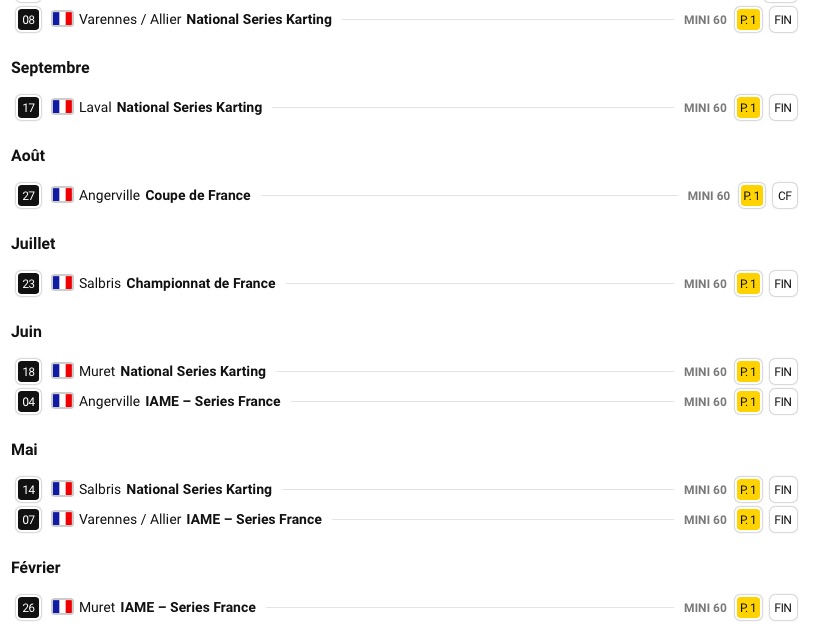818x629 pixels.
Task: Click the French flag beside Laval
Action: 62,107
